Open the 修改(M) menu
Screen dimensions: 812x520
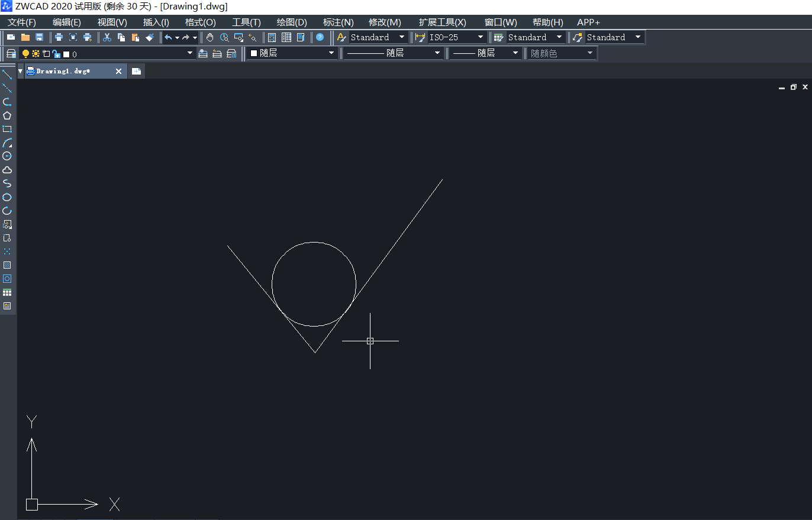pyautogui.click(x=385, y=22)
